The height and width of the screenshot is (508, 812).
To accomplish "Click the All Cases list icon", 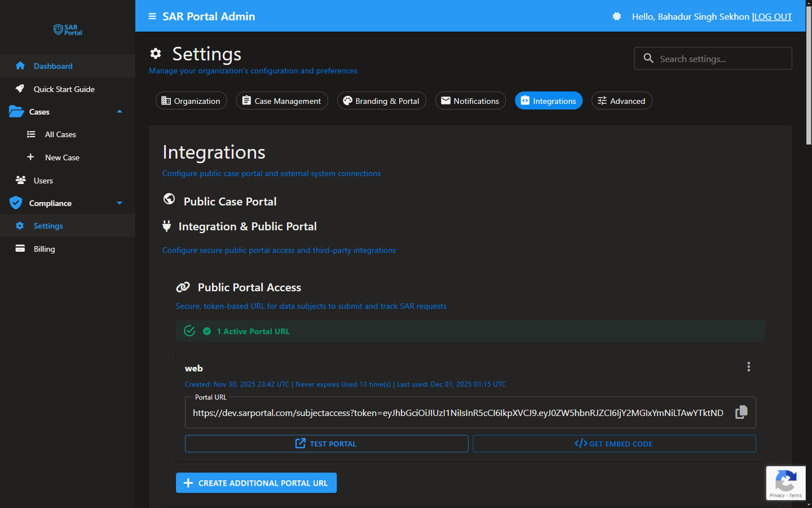I will [x=31, y=134].
